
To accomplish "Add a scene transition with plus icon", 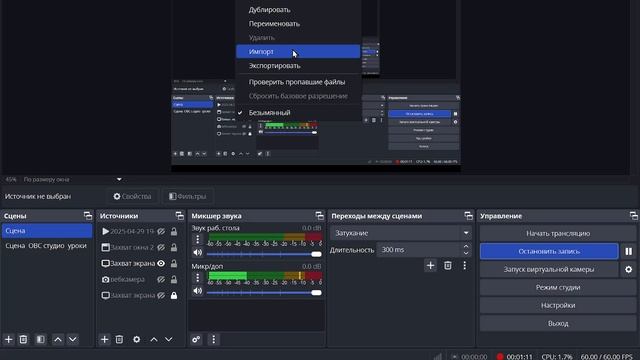I will (x=430, y=265).
